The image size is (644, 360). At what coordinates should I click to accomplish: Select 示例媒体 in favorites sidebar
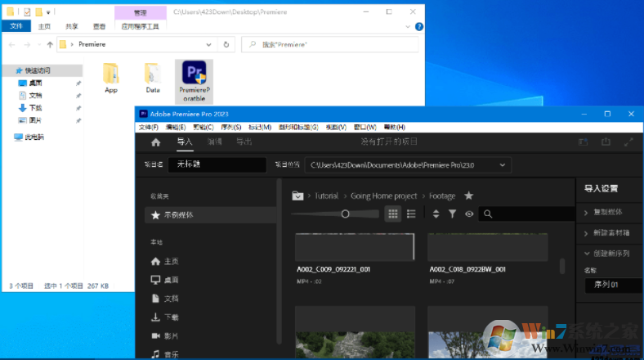[178, 215]
